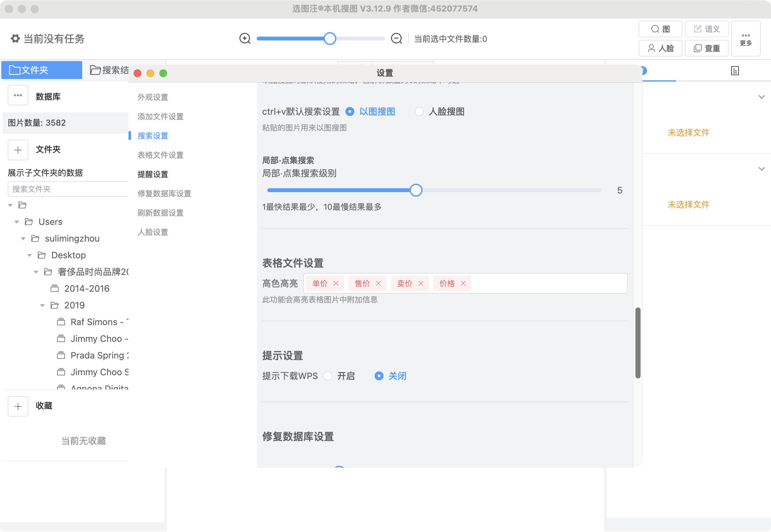Screen dimensions: 771x532
Task: Click the settings dialog vertical scrollbar
Action: [x=637, y=343]
